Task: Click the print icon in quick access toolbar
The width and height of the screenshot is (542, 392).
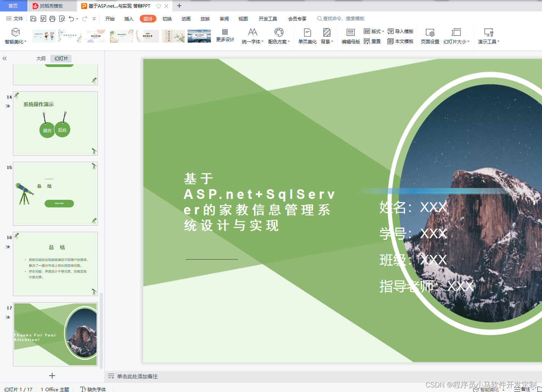Action: 52,18
